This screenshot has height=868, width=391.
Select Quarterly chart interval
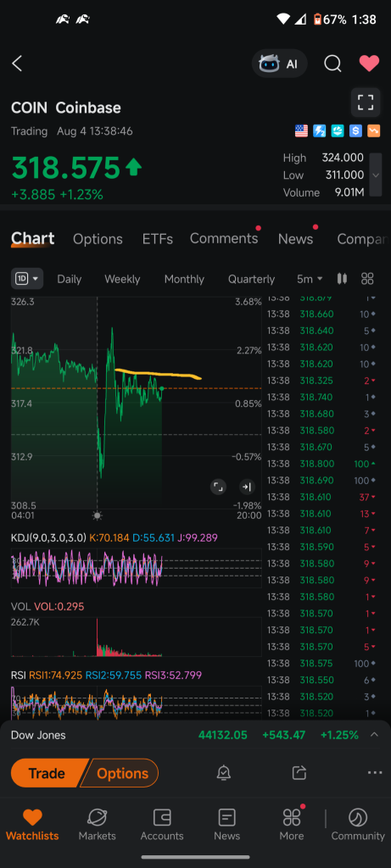pyautogui.click(x=251, y=279)
